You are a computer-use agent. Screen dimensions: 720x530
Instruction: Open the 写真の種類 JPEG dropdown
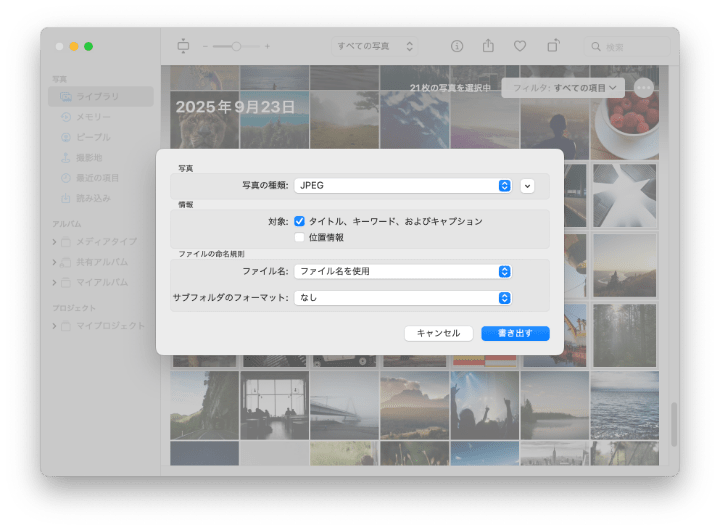(x=403, y=185)
